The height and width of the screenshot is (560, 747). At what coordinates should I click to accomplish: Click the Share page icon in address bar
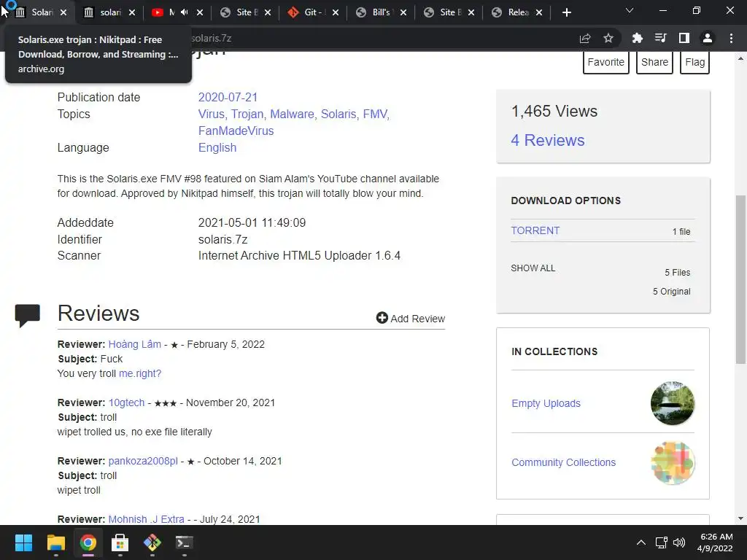pos(585,39)
